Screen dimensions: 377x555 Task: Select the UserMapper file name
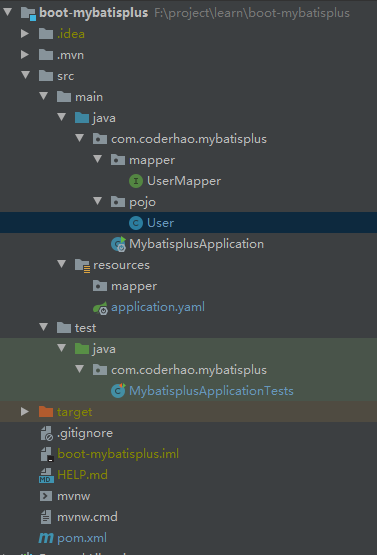(184, 181)
